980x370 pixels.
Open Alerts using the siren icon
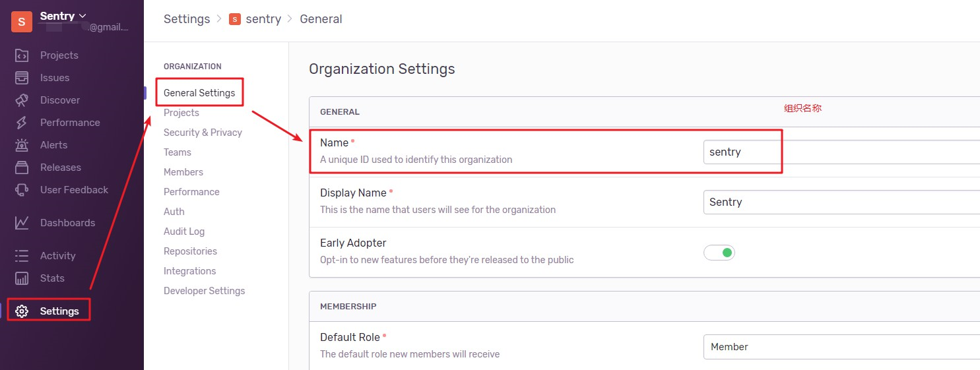[x=22, y=145]
